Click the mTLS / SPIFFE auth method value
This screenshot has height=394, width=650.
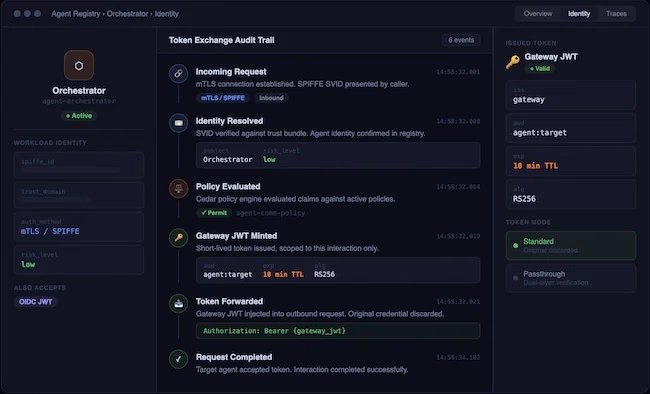pos(50,231)
